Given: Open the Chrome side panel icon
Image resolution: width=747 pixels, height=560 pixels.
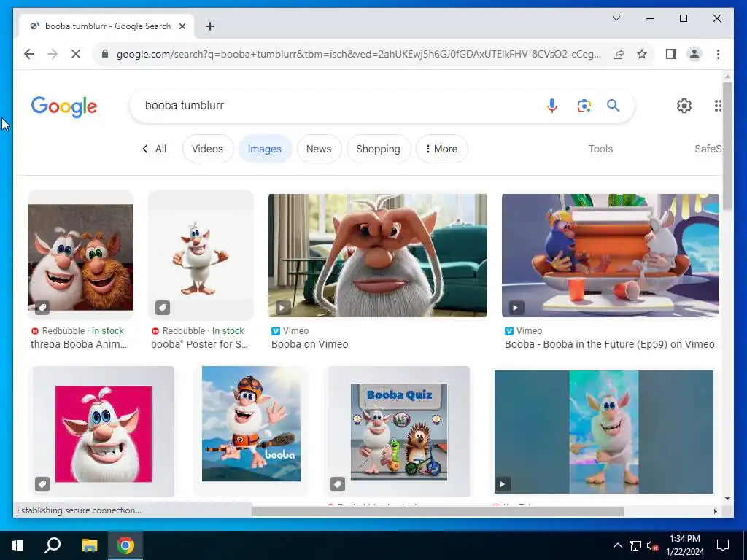Looking at the screenshot, I should tap(671, 54).
